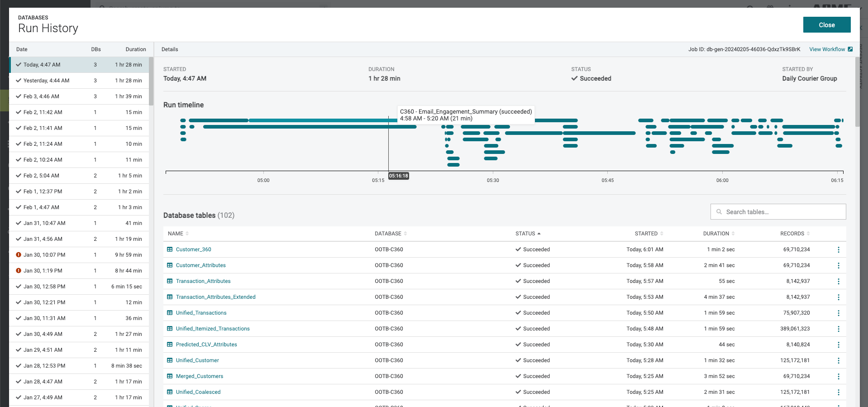Click the run list vertical scrollbar

coord(151,81)
